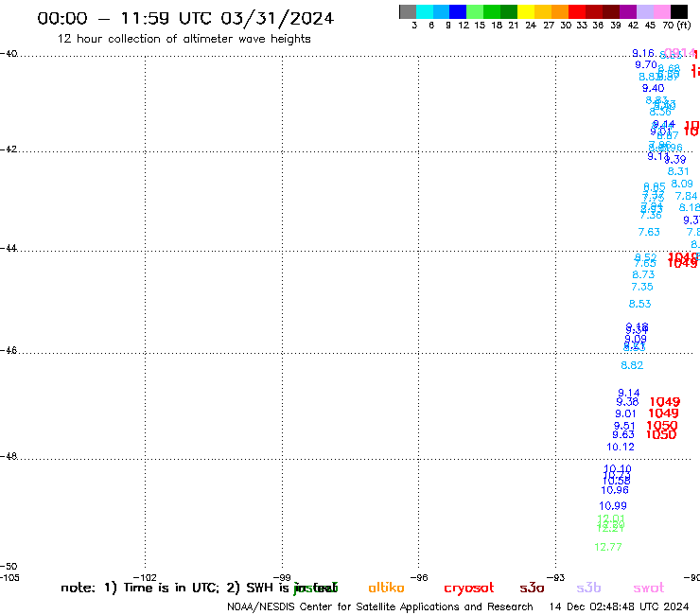Image resolution: width=700 pixels, height=615 pixels.
Task: Select the '10.99' wave height reading
Action: click(x=613, y=505)
